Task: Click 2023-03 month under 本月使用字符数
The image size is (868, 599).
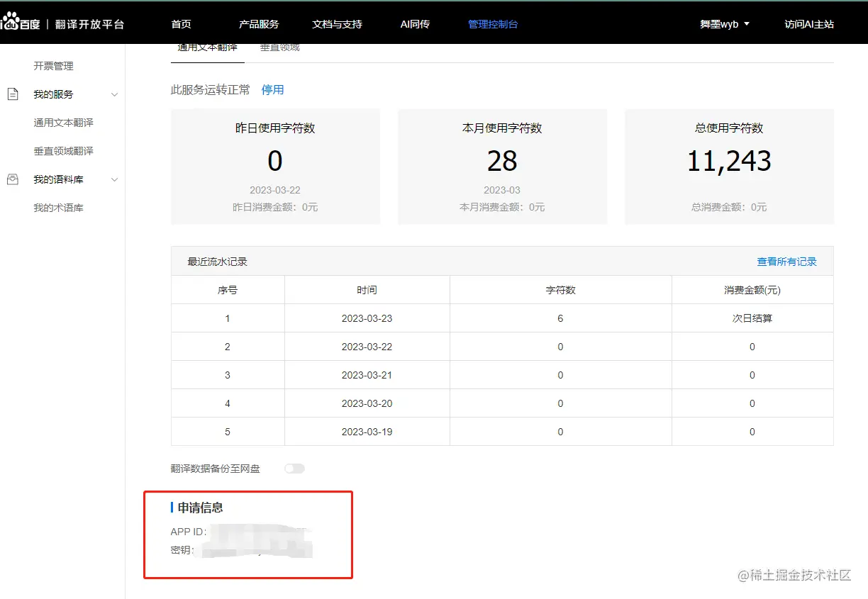Action: pos(502,190)
